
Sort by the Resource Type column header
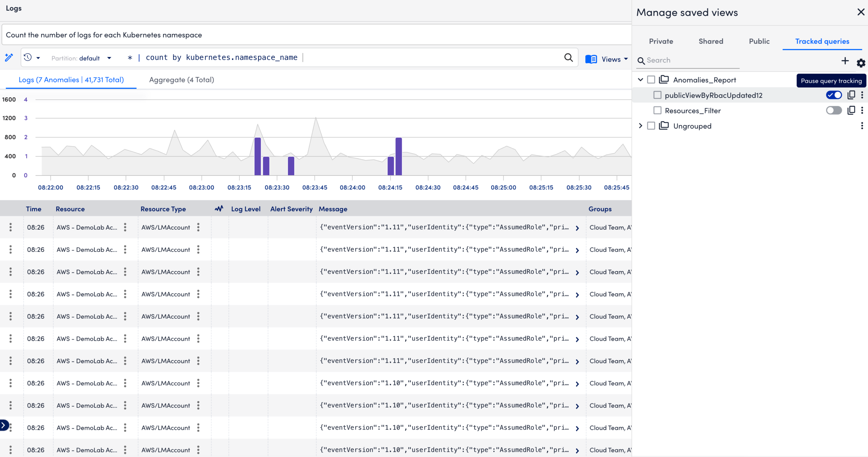[163, 209]
